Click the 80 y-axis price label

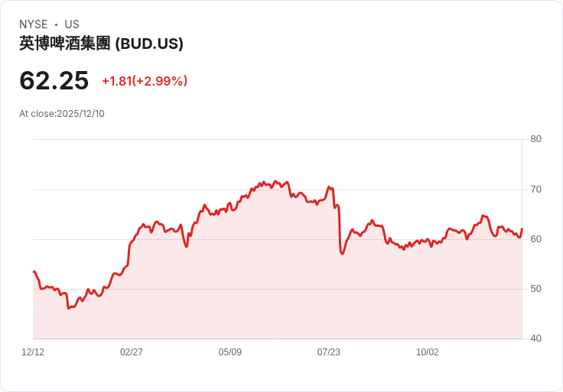(x=536, y=139)
